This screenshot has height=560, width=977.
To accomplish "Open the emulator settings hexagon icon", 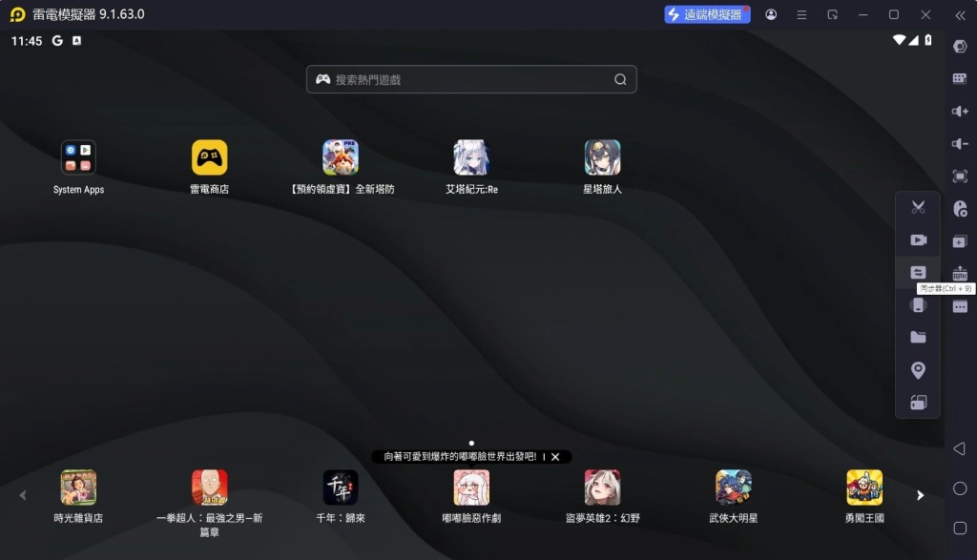I will (960, 47).
